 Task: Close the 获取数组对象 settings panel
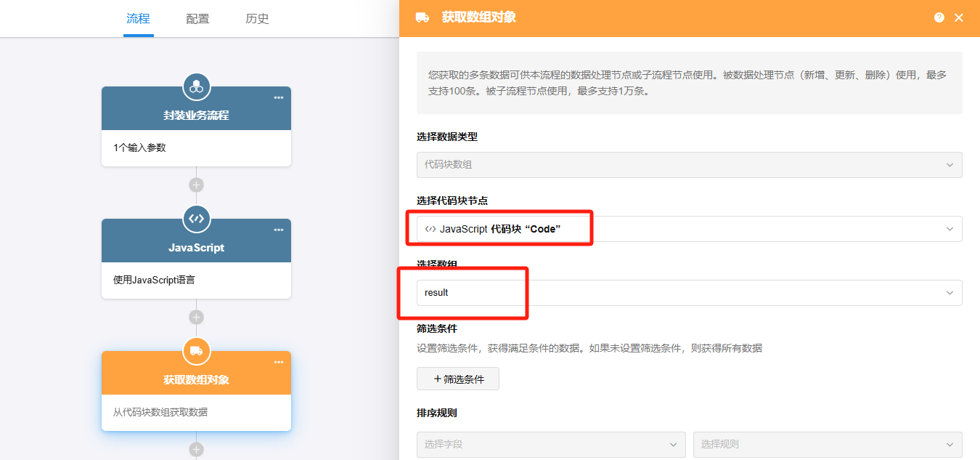point(959,18)
